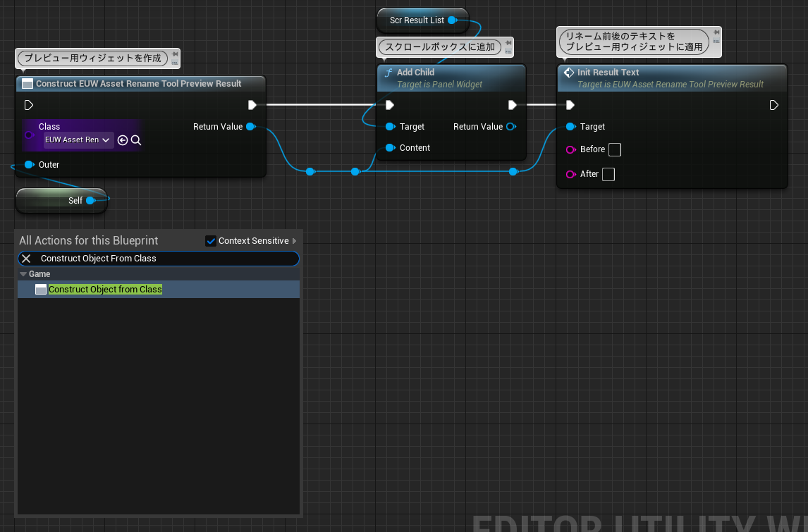Click the Add Child execution input pin

tap(390, 105)
